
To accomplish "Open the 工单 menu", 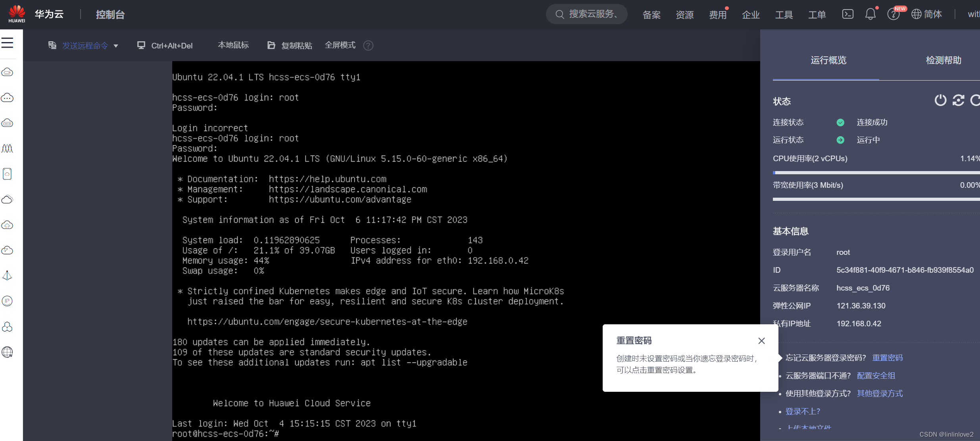I will [x=817, y=15].
